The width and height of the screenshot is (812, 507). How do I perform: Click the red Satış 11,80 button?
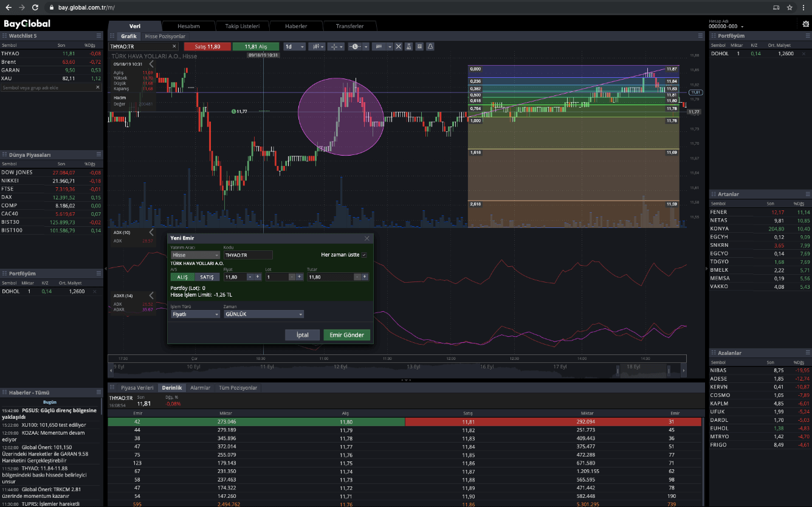207,46
